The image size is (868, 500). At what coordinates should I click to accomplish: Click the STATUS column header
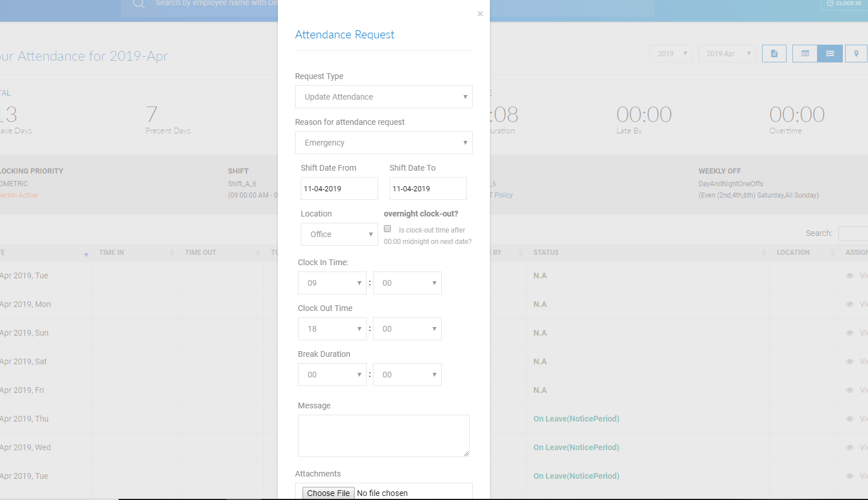click(x=546, y=253)
